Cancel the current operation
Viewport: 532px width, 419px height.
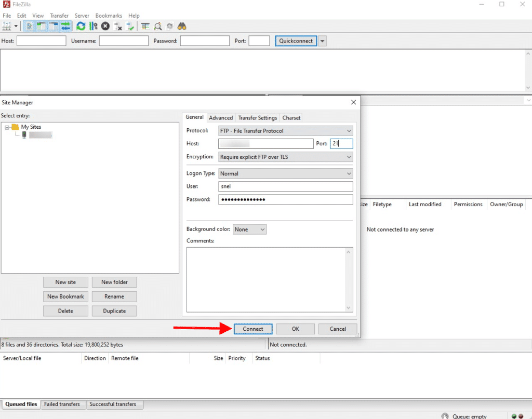(105, 26)
